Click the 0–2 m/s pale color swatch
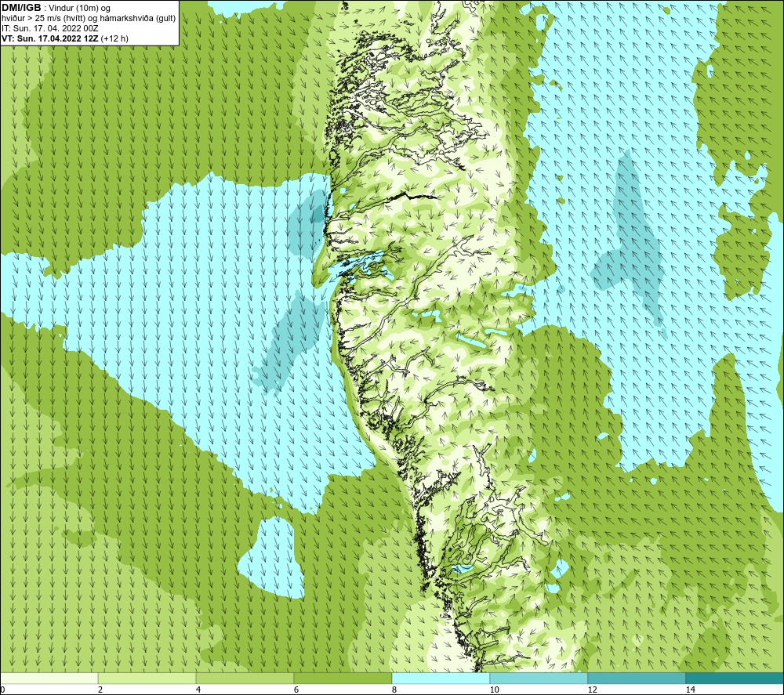The height and width of the screenshot is (695, 784). (x=49, y=678)
